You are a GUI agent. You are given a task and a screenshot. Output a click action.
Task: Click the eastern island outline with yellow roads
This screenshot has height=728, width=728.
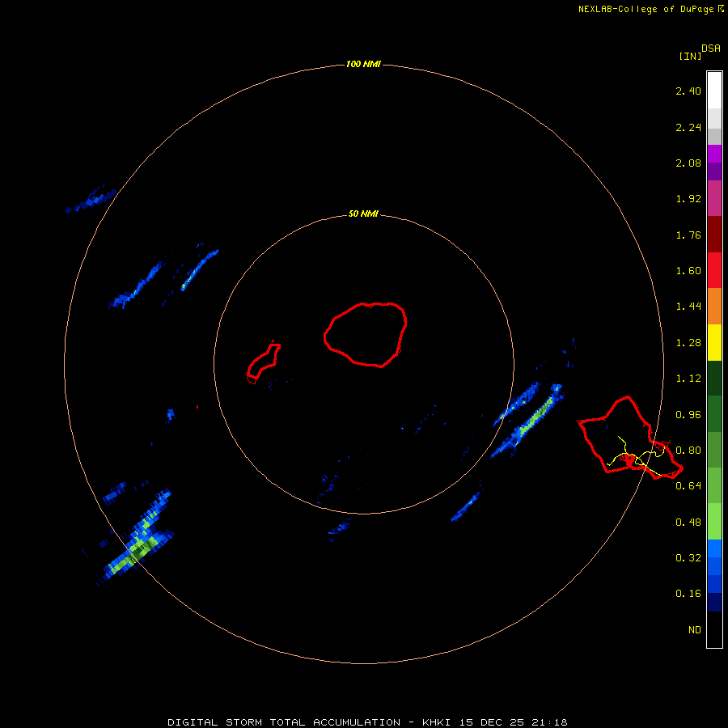tap(630, 438)
